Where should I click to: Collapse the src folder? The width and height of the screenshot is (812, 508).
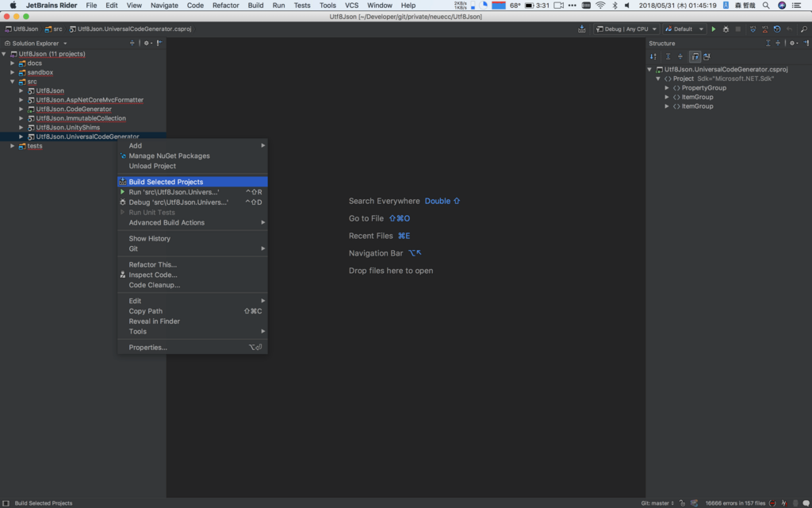pos(13,82)
